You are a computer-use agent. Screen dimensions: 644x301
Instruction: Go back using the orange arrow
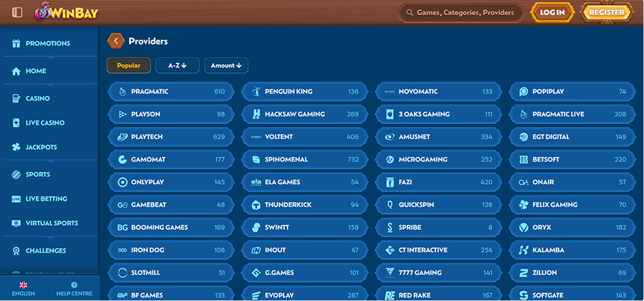click(116, 41)
